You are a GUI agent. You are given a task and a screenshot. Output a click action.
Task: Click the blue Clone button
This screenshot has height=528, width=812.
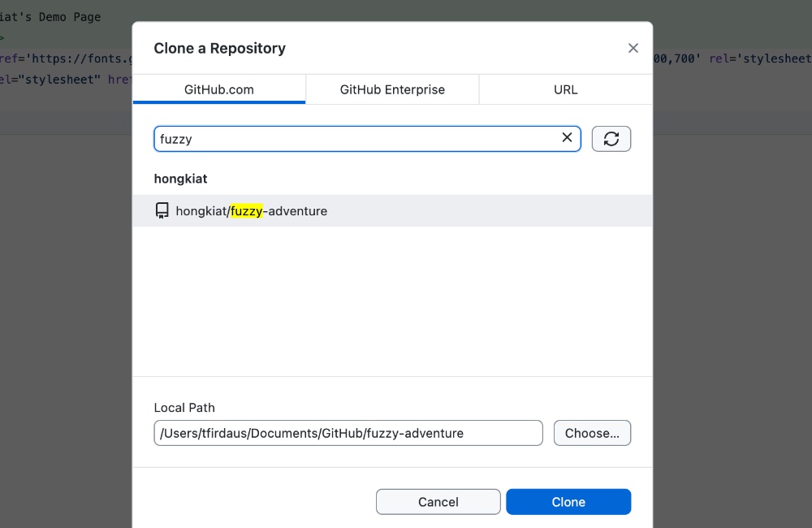point(568,501)
